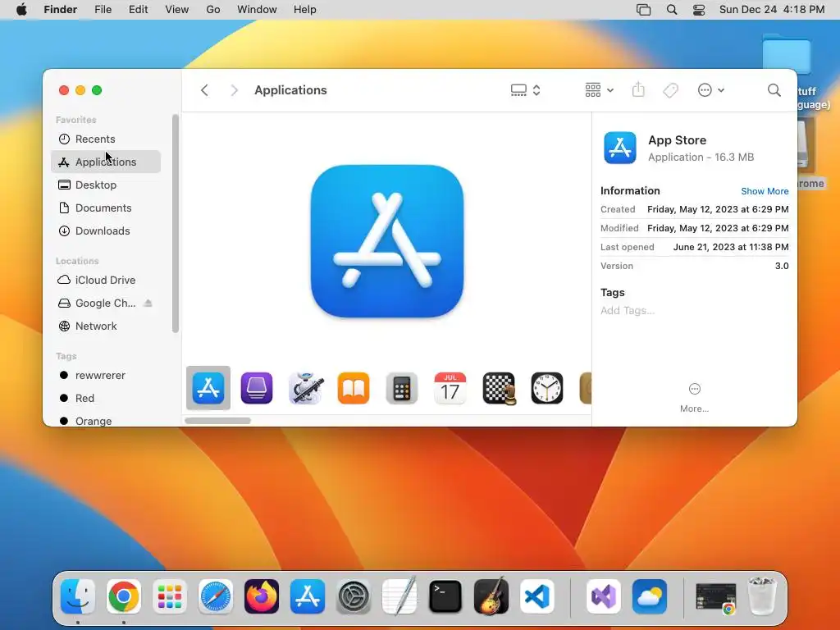Go back with the Finder back arrow

[x=204, y=90]
